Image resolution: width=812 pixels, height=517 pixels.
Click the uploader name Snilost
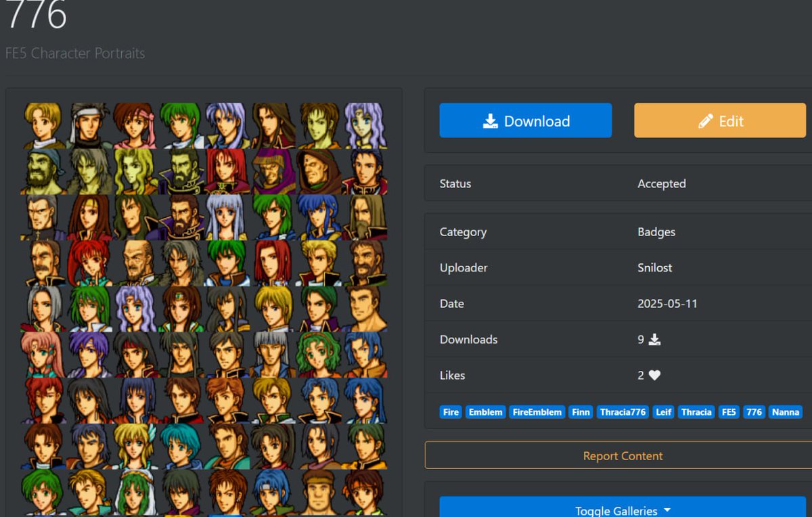click(x=654, y=267)
